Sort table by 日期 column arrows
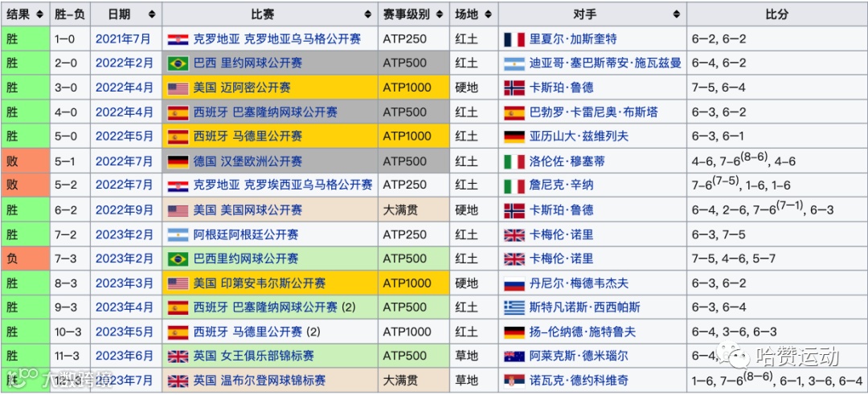Viewport: 868px width, 395px height. pyautogui.click(x=152, y=14)
